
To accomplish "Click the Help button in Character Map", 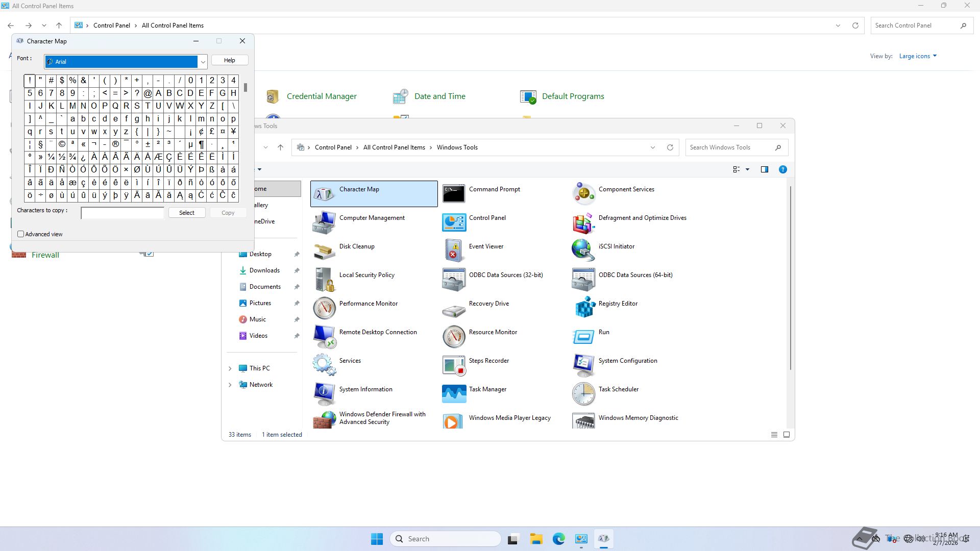I will pos(230,60).
